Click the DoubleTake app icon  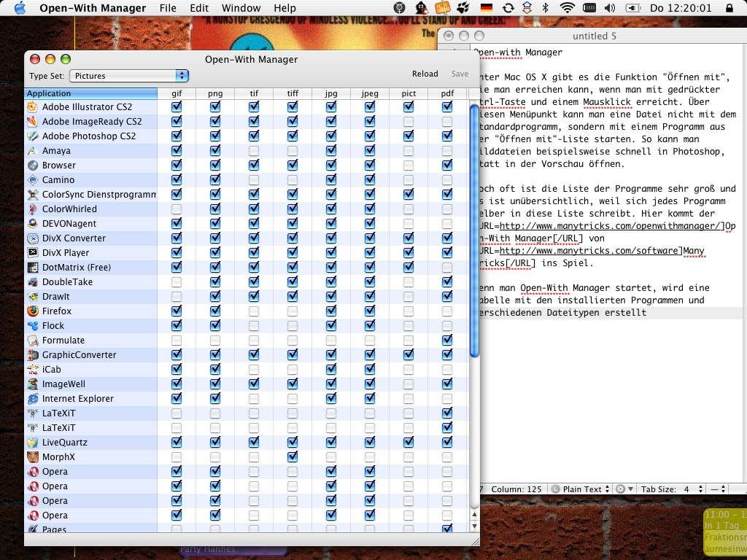32,282
